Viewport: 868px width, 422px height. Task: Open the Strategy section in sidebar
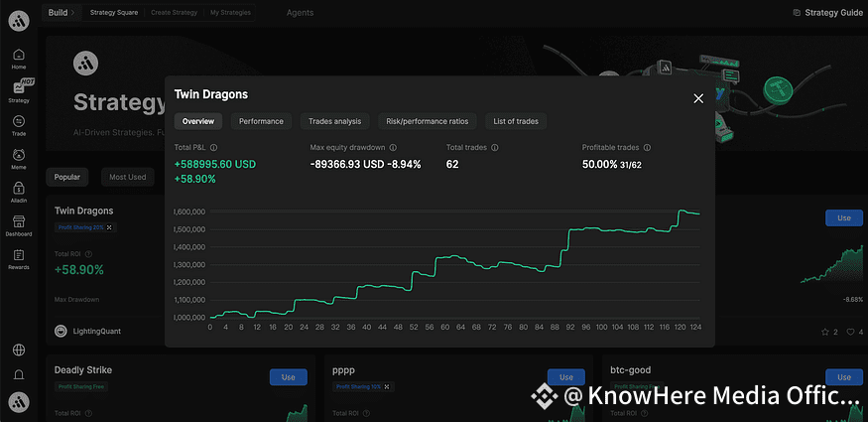click(x=19, y=89)
